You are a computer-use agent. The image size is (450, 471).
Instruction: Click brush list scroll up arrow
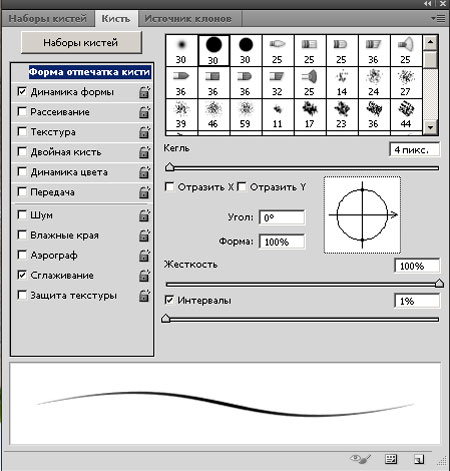[430, 42]
